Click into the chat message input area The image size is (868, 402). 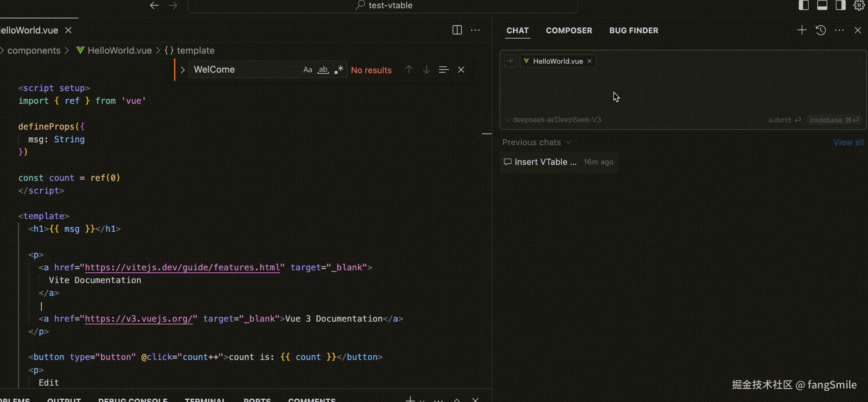tap(682, 91)
